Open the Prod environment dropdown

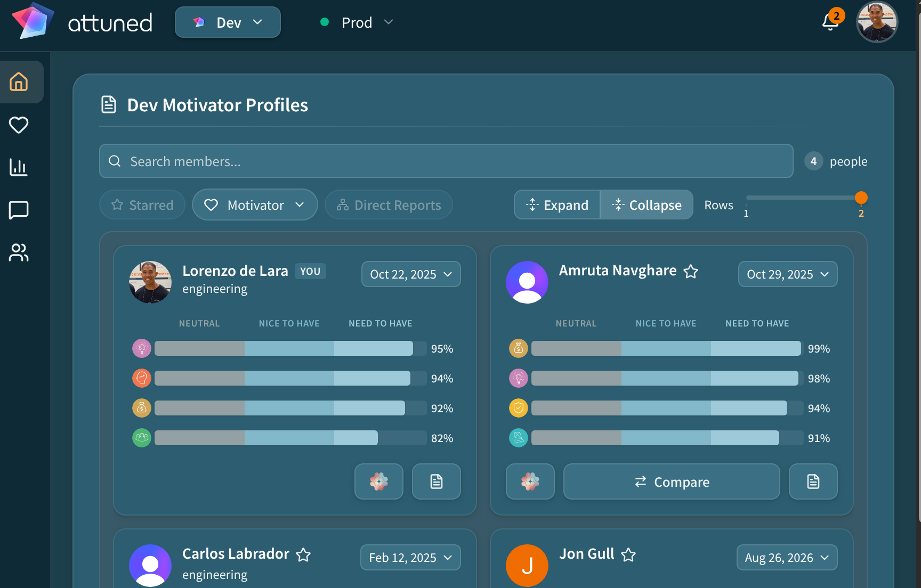click(357, 22)
